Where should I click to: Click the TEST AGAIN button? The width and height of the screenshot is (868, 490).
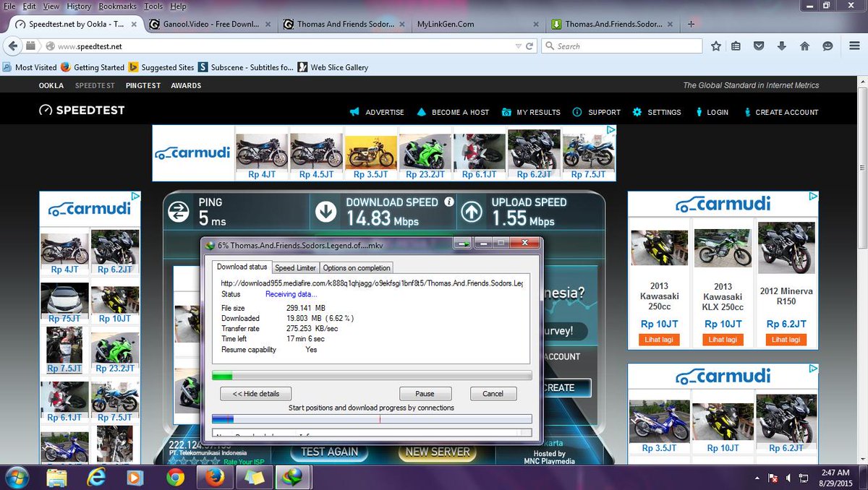point(329,452)
